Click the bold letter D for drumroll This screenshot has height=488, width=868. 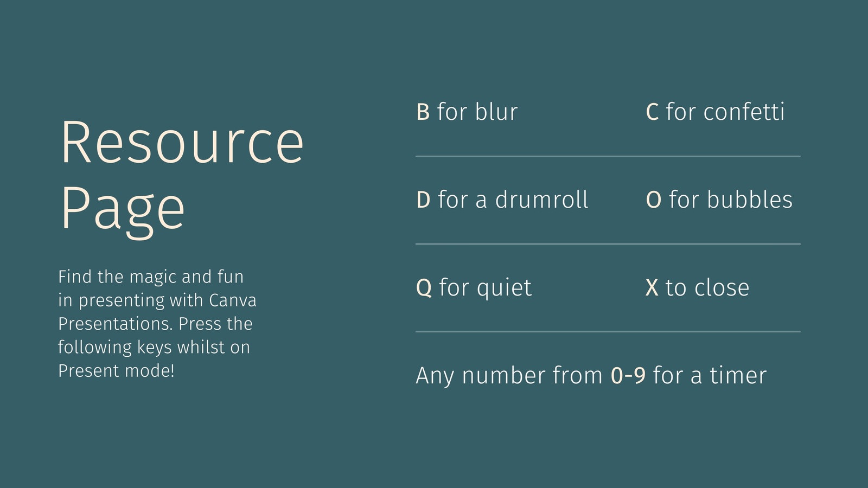pos(423,200)
